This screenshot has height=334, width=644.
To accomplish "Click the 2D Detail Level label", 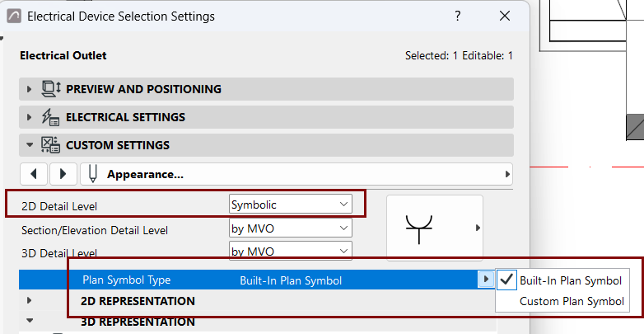I will click(x=59, y=206).
